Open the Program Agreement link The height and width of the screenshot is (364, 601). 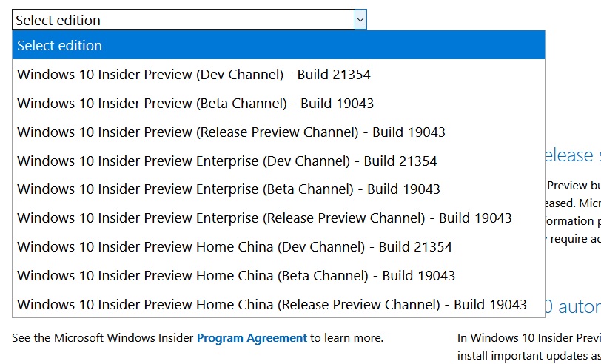click(x=252, y=338)
